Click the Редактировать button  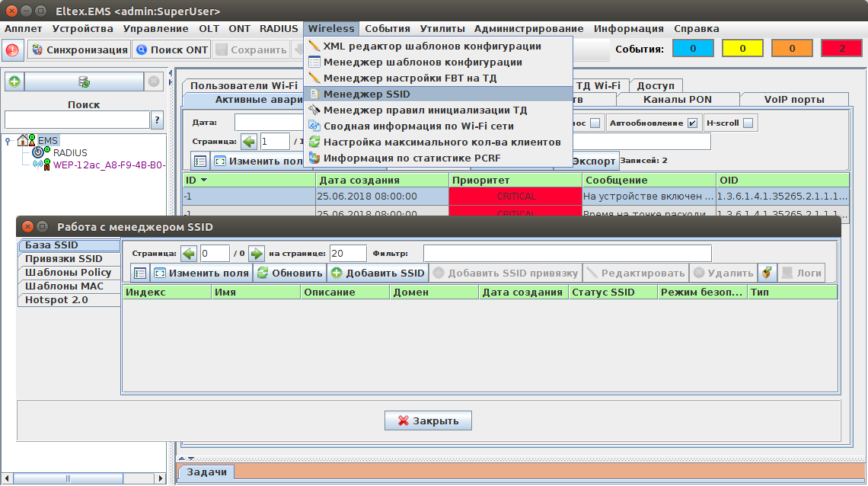pos(636,273)
